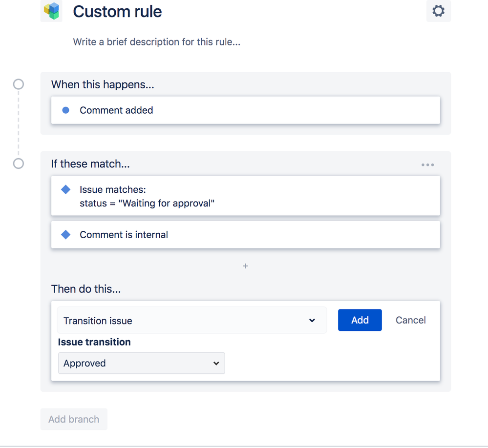Open the conditions overflow menu
The image size is (488, 448).
pos(427,164)
